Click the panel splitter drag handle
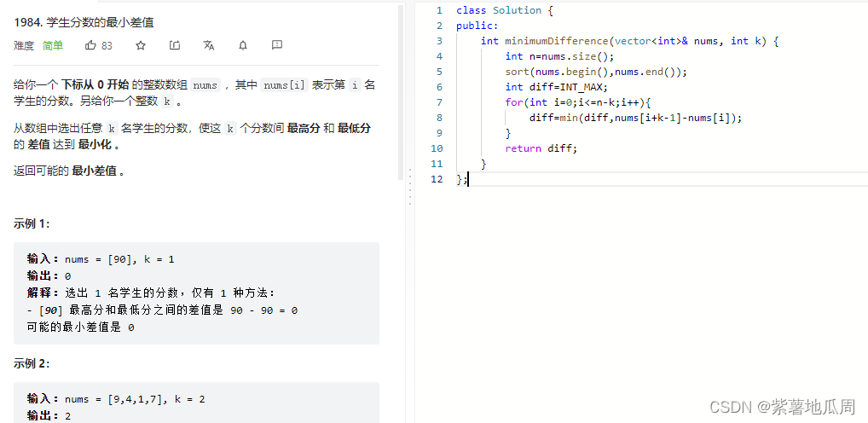Screen dimensions: 868x423 click(409, 187)
